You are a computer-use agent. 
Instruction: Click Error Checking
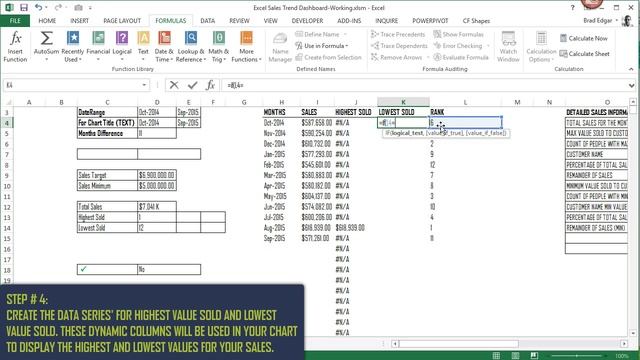[458, 46]
